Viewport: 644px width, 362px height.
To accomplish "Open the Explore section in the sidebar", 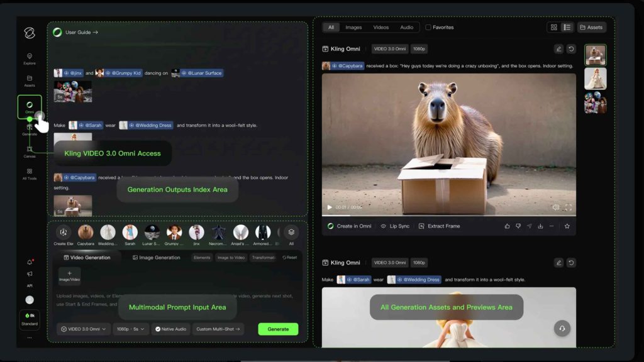I will pyautogui.click(x=30, y=58).
